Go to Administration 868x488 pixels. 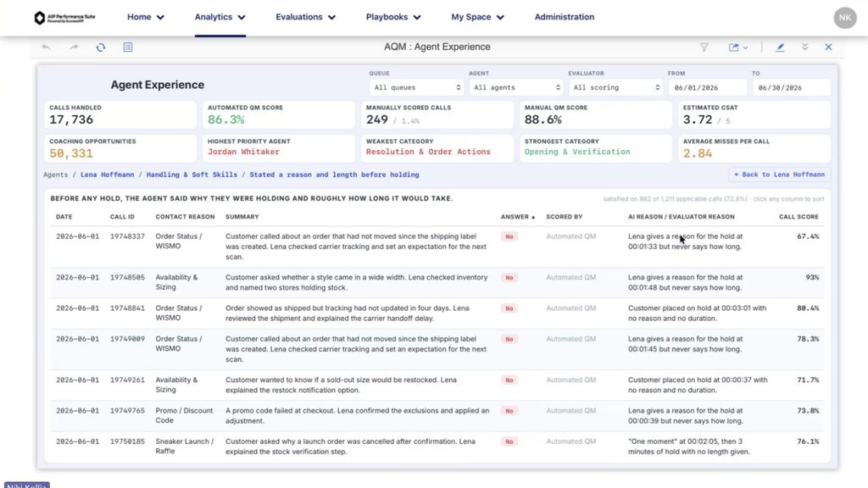point(564,17)
